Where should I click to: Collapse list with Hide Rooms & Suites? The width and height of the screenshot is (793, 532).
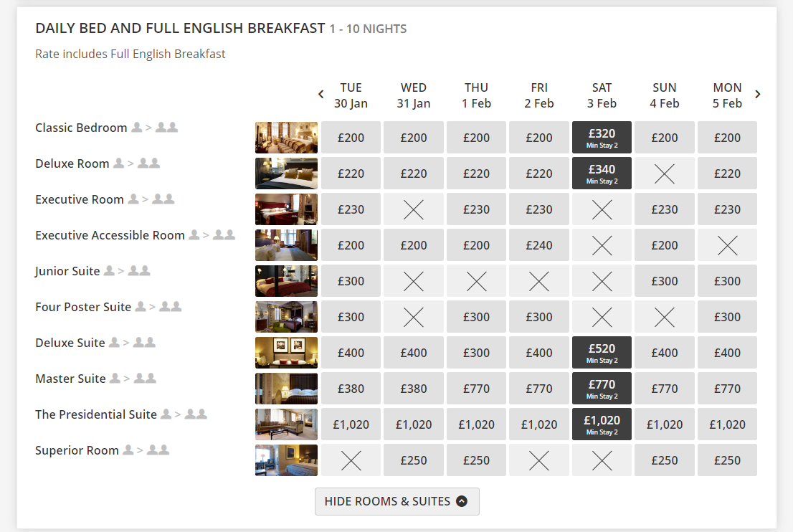396,501
